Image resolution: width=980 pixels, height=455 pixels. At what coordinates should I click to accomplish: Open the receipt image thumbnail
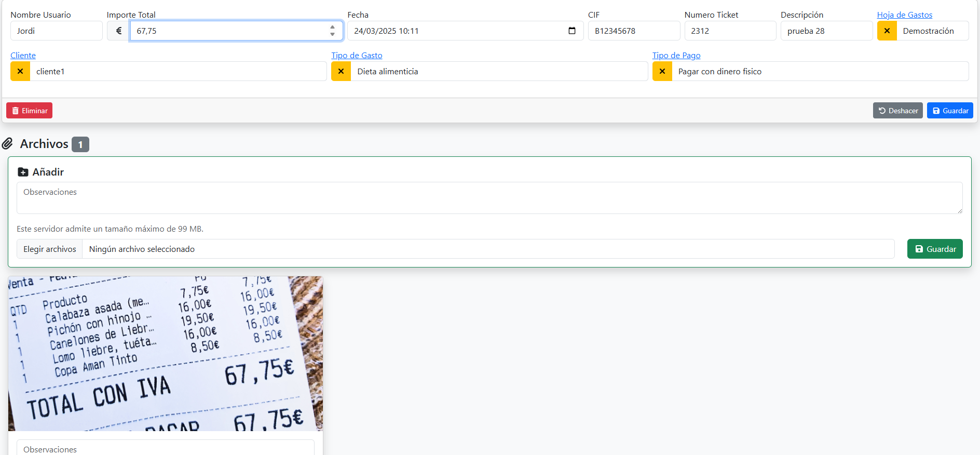pyautogui.click(x=166, y=353)
